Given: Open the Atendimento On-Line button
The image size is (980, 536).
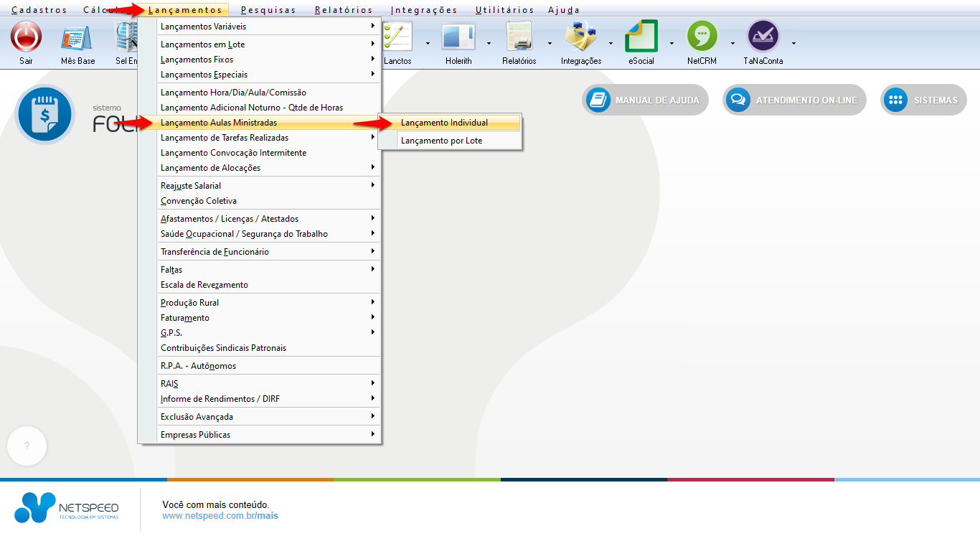Looking at the screenshot, I should coord(794,100).
